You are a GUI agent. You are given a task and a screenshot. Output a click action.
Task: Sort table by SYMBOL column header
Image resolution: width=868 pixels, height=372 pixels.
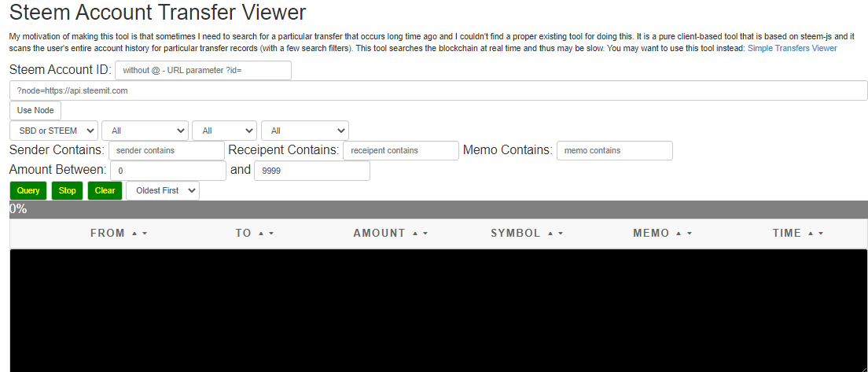click(x=527, y=233)
